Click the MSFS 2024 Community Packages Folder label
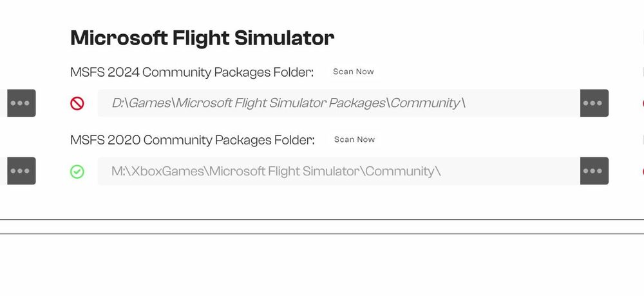644x296 pixels. 192,72
